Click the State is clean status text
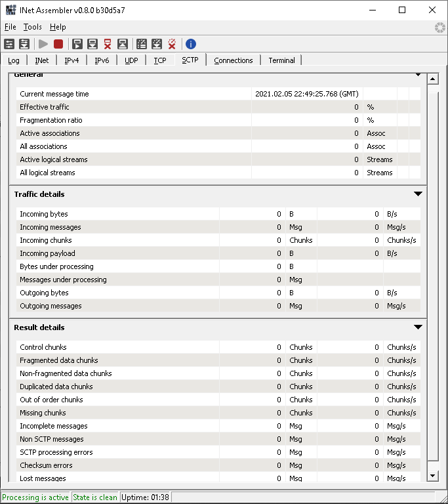Screen dimensions: 448x504 [x=95, y=497]
